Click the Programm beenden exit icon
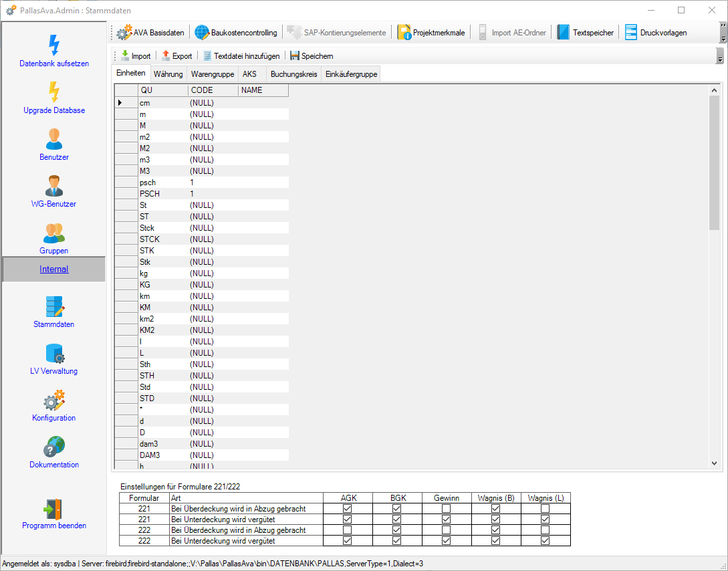728x571 pixels. click(54, 509)
